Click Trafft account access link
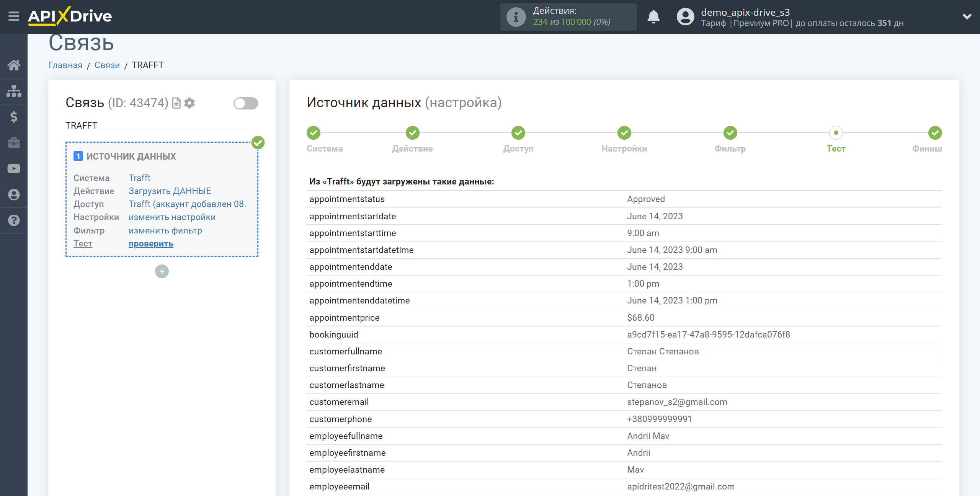980x496 pixels. pos(187,204)
